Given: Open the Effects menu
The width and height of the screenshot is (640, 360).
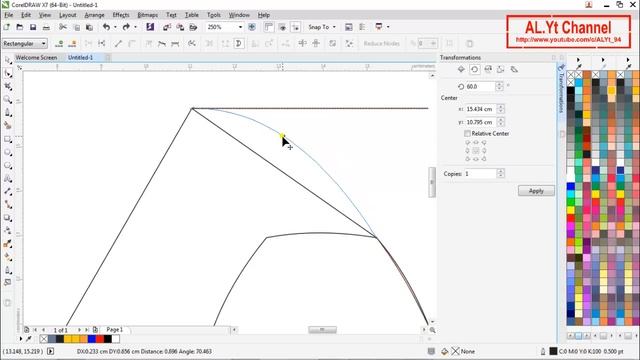Looking at the screenshot, I should coord(121,15).
